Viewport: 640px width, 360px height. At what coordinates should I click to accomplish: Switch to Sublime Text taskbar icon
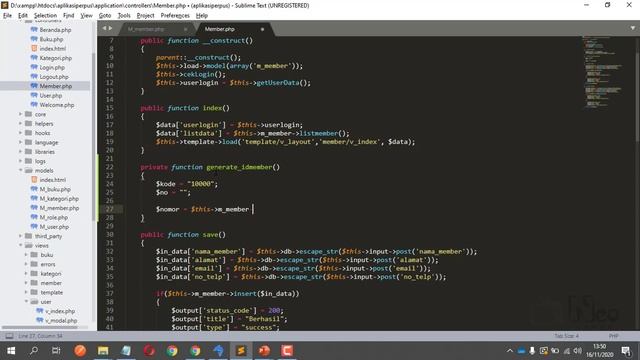tap(241, 351)
